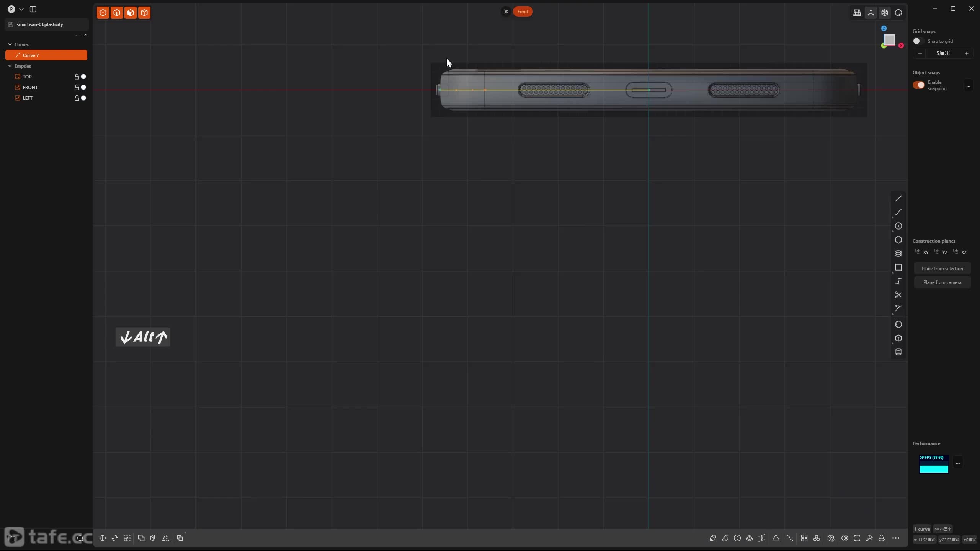Click the scissors Trim tool
The image size is (980, 551).
898,295
